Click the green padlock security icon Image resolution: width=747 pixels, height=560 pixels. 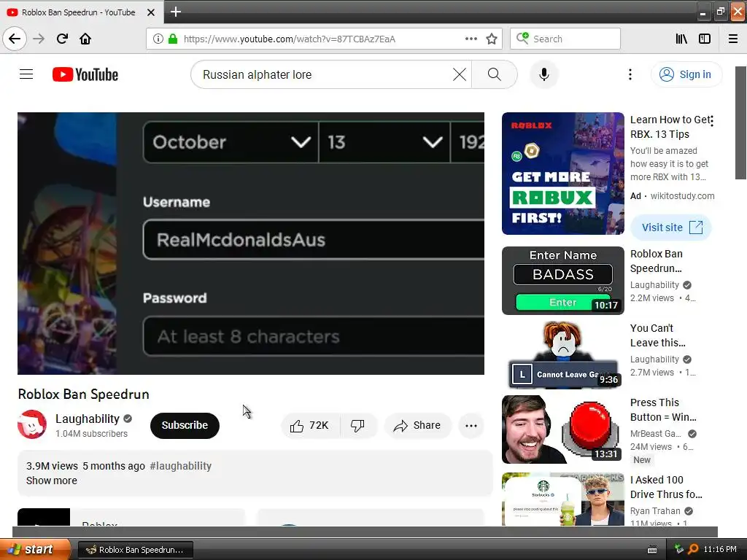pos(173,39)
